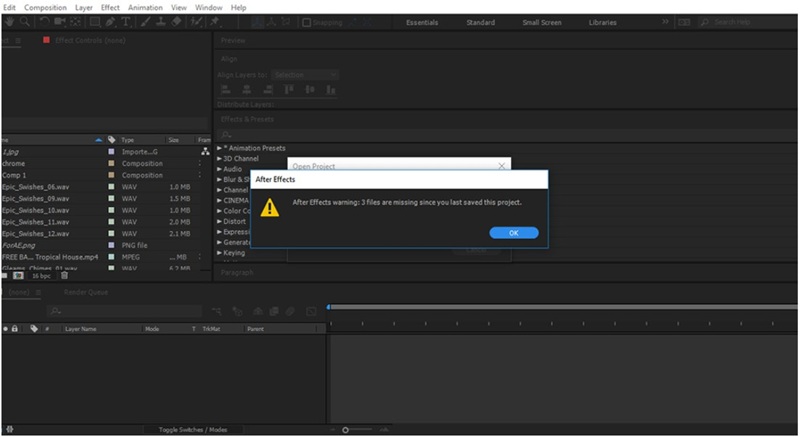Select the Pen tool
The image size is (800, 437).
pos(110,22)
